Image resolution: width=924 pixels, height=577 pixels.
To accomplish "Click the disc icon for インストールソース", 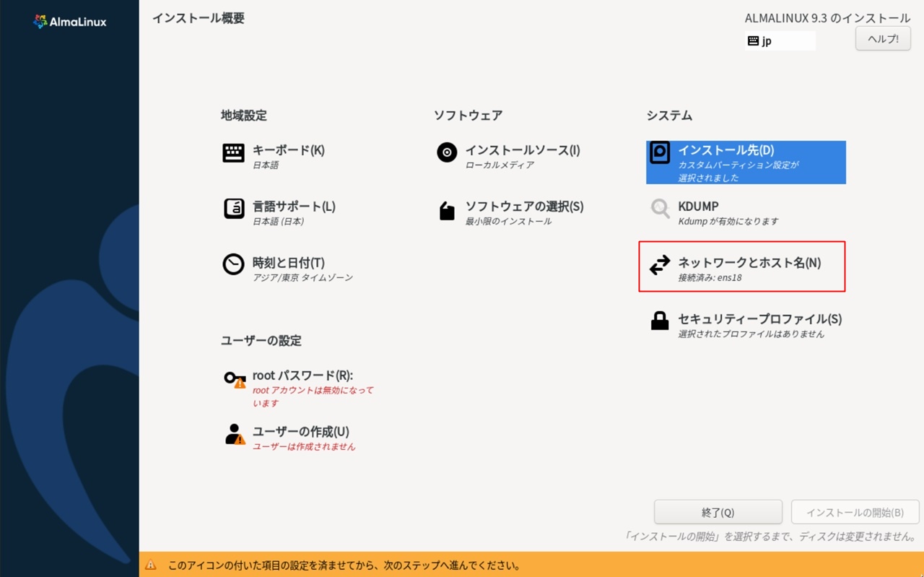I will pyautogui.click(x=447, y=152).
